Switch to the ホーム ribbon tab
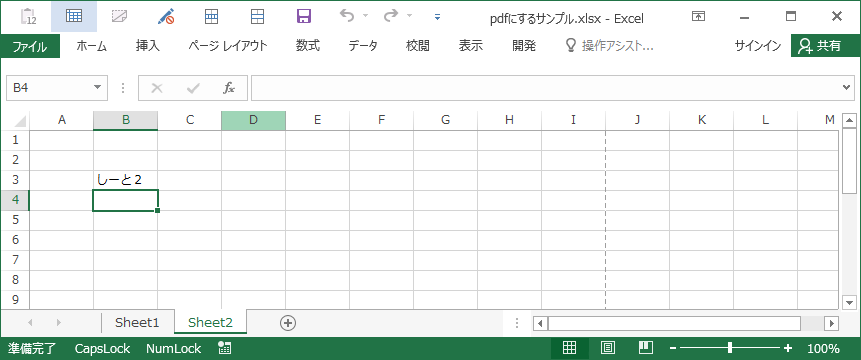 click(x=91, y=46)
